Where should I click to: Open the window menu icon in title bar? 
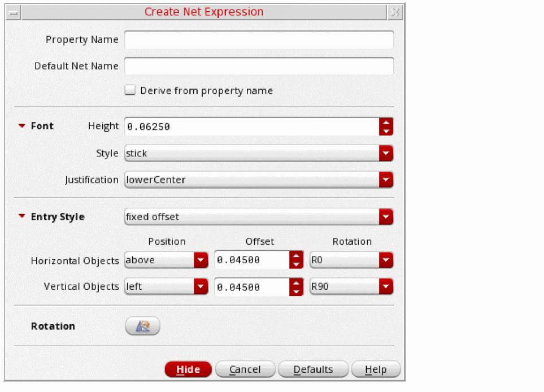point(14,12)
